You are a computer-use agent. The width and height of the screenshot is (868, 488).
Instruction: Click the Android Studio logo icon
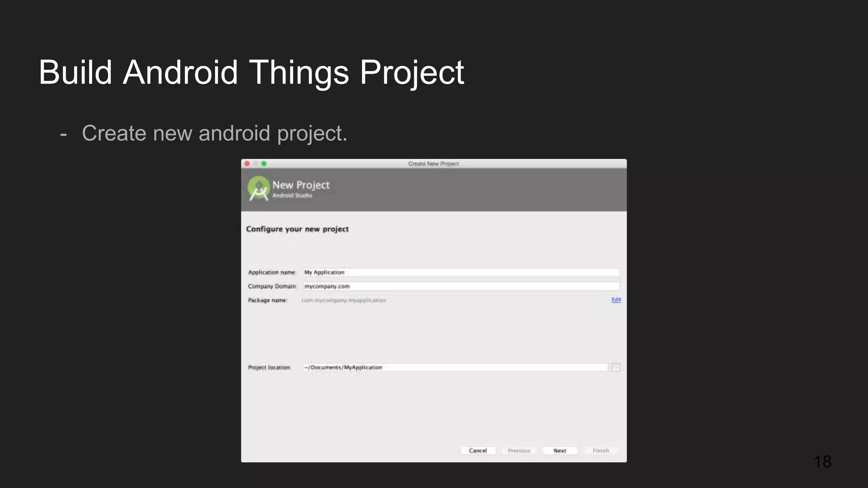(x=259, y=189)
